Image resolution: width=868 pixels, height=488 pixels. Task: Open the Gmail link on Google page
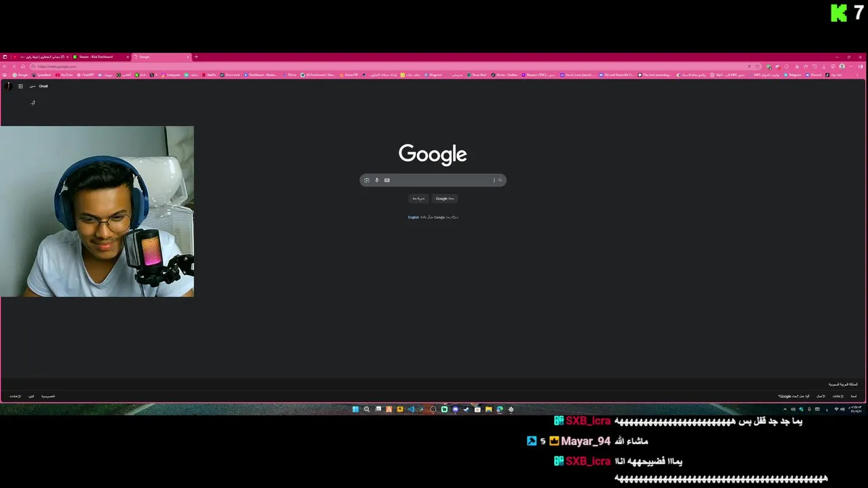pyautogui.click(x=43, y=86)
